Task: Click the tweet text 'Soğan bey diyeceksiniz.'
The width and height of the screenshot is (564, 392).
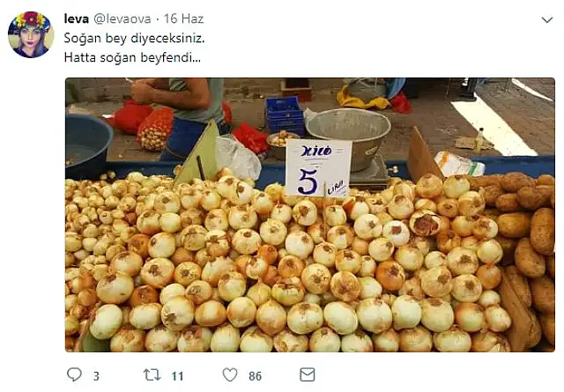Action: click(134, 38)
